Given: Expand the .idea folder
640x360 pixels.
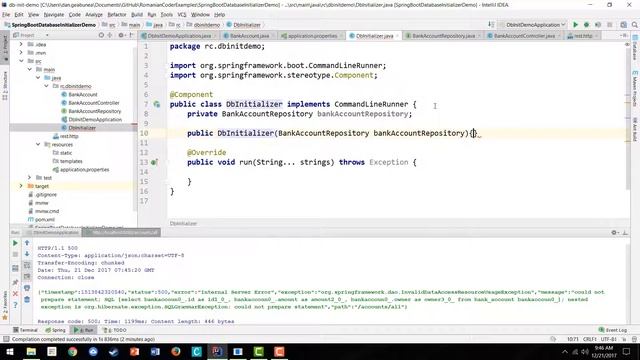Looking at the screenshot, I should 21,44.
